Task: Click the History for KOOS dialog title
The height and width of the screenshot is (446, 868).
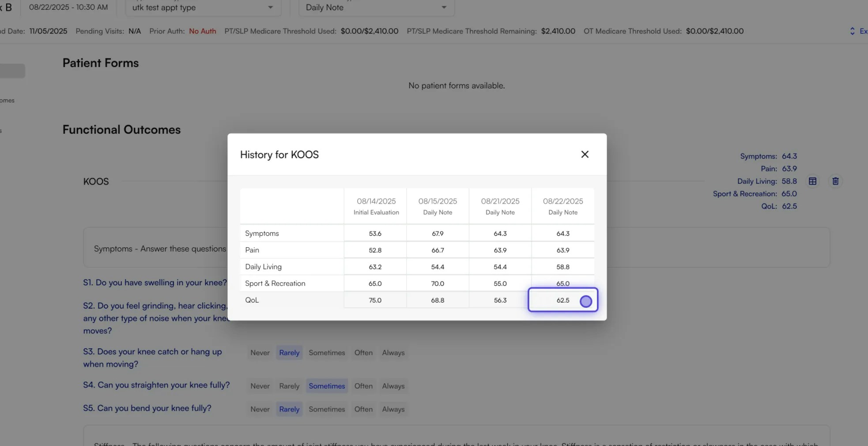Action: [279, 155]
